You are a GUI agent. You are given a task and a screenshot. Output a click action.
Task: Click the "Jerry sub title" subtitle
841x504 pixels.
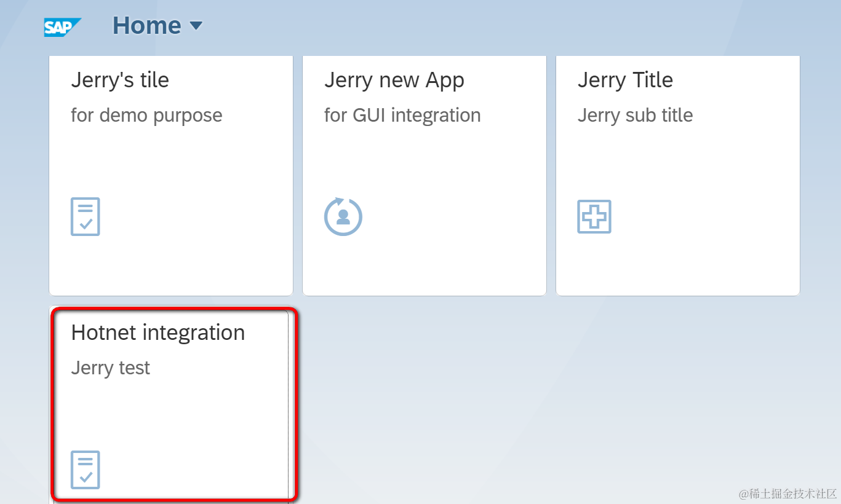point(635,116)
